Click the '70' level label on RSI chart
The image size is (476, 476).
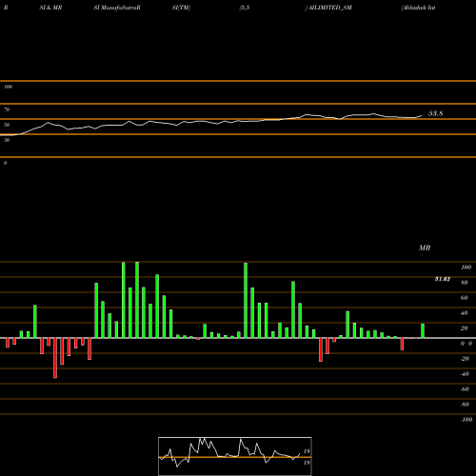pos(7,109)
